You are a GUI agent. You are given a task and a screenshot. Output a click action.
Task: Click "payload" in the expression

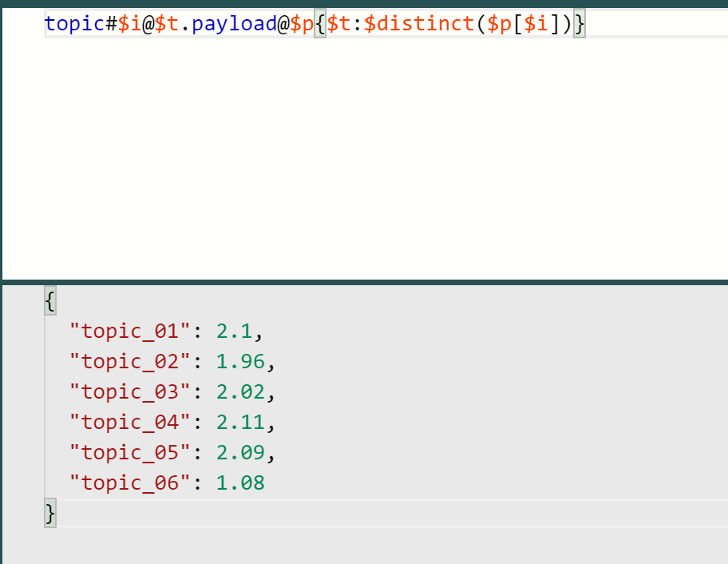click(235, 24)
